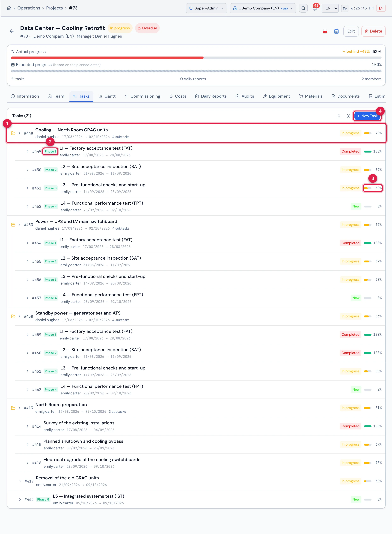Open Projects breadcrumb link

[54, 8]
